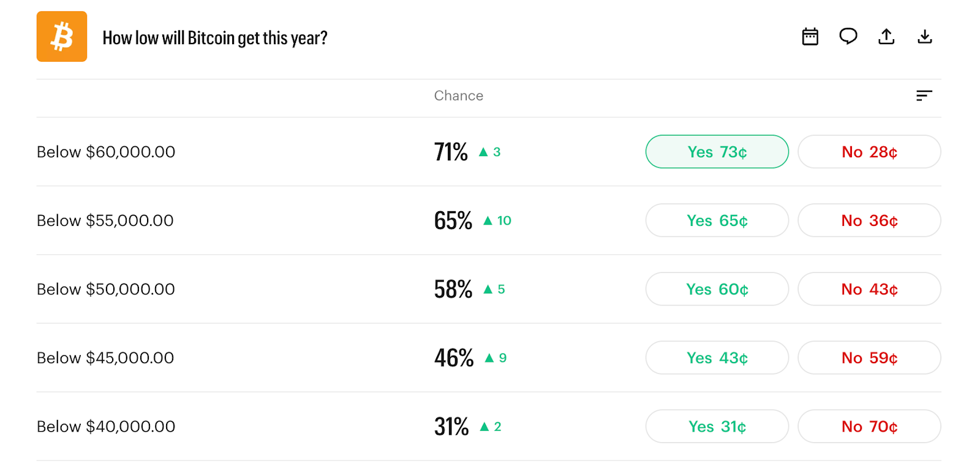Pick Yes 60¢ for Below $50,000
This screenshot has height=469, width=980.
(717, 289)
